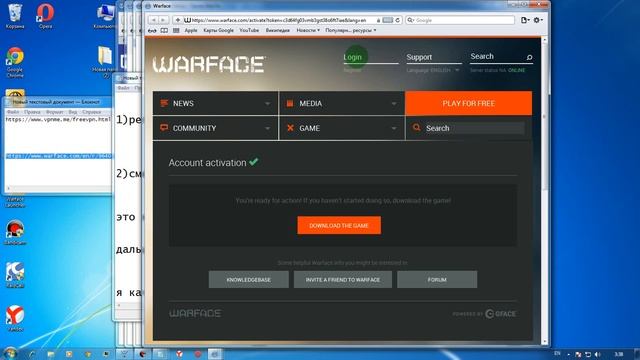This screenshot has height=360, width=640.
Task: Click the Google search field in Safari
Action: point(460,20)
